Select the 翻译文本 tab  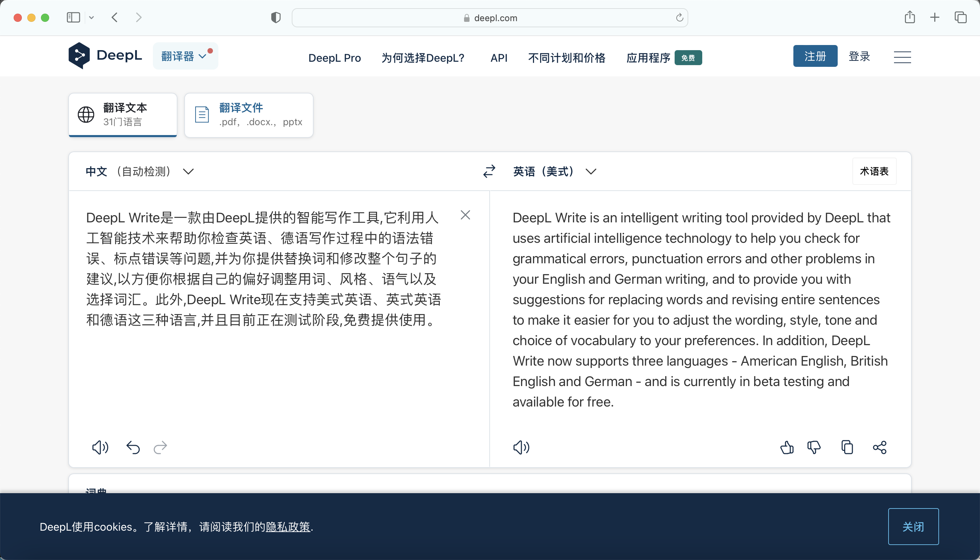[x=123, y=115]
